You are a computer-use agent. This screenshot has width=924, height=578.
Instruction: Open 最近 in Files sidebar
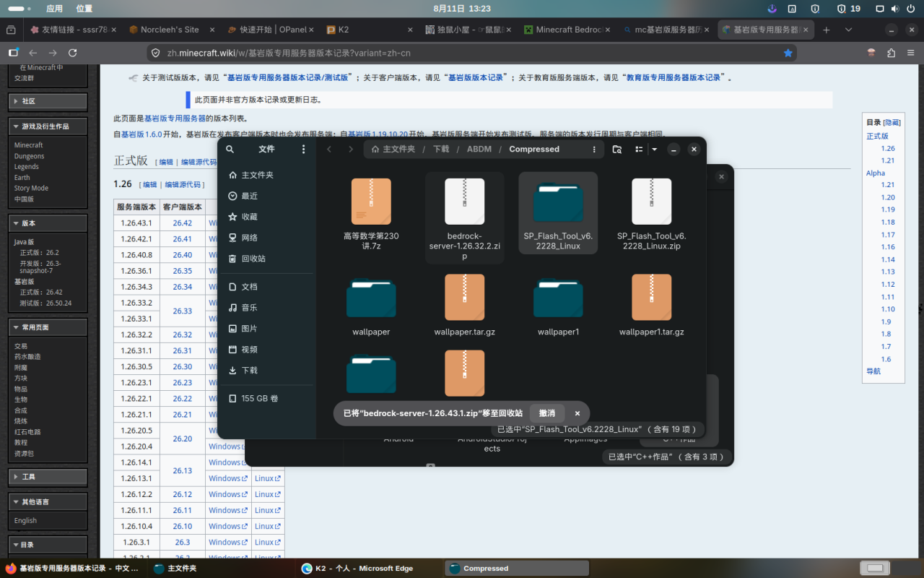coord(267,196)
